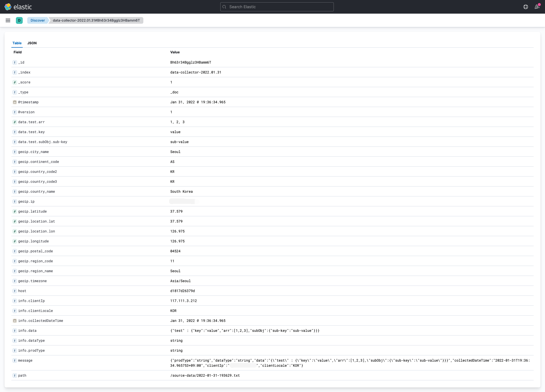Select the Table tab
This screenshot has height=392, width=545.
[17, 43]
